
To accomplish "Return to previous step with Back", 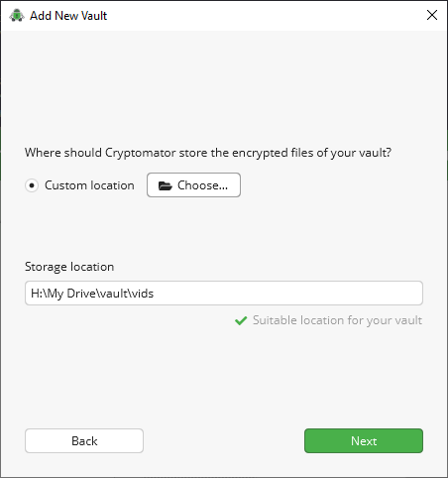I will pyautogui.click(x=84, y=441).
